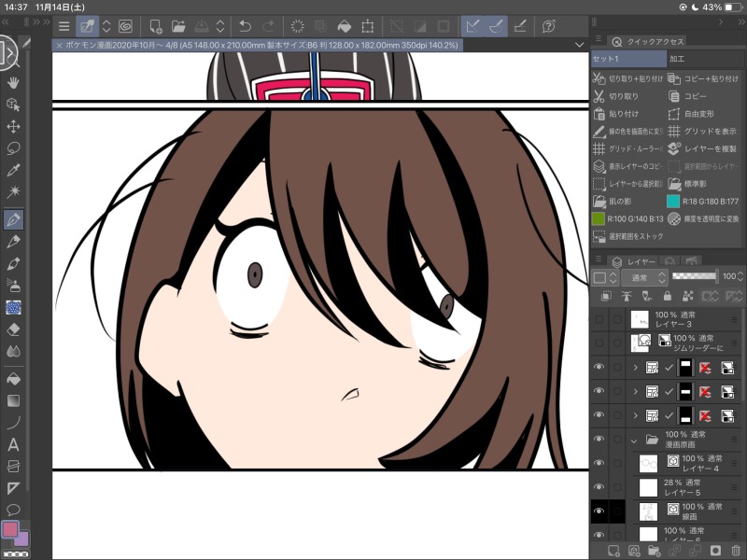Open the layer palette color dropdown
Image resolution: width=747 pixels, height=560 pixels.
(605, 277)
